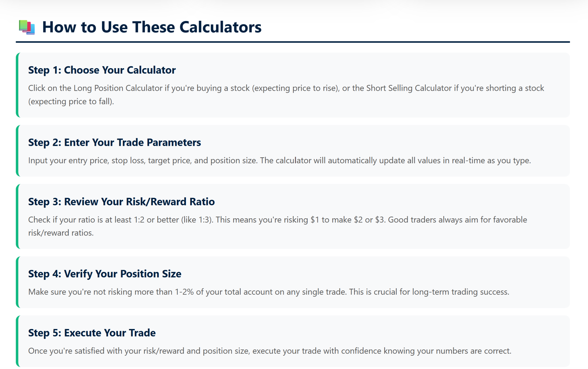Select the 'Step 2: Enter Your Trade Parameters' title
Screen dimensions: 588x369
click(x=114, y=142)
